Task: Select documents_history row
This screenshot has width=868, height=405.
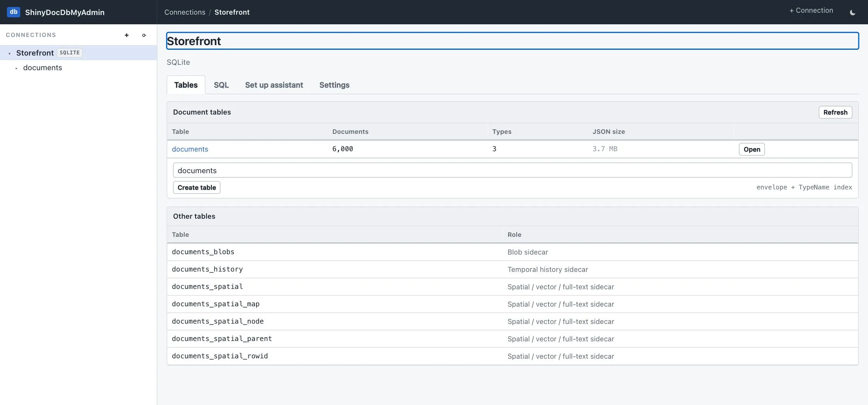Action: coord(512,269)
